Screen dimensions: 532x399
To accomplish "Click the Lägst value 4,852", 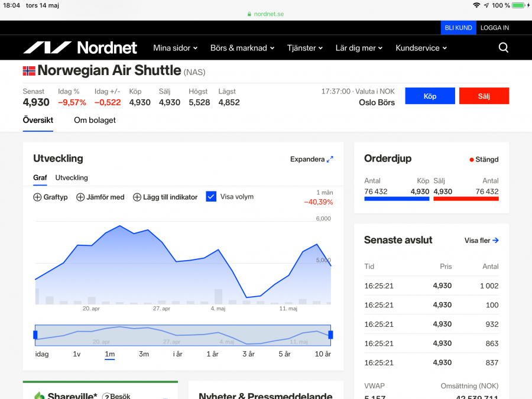I will point(229,102).
